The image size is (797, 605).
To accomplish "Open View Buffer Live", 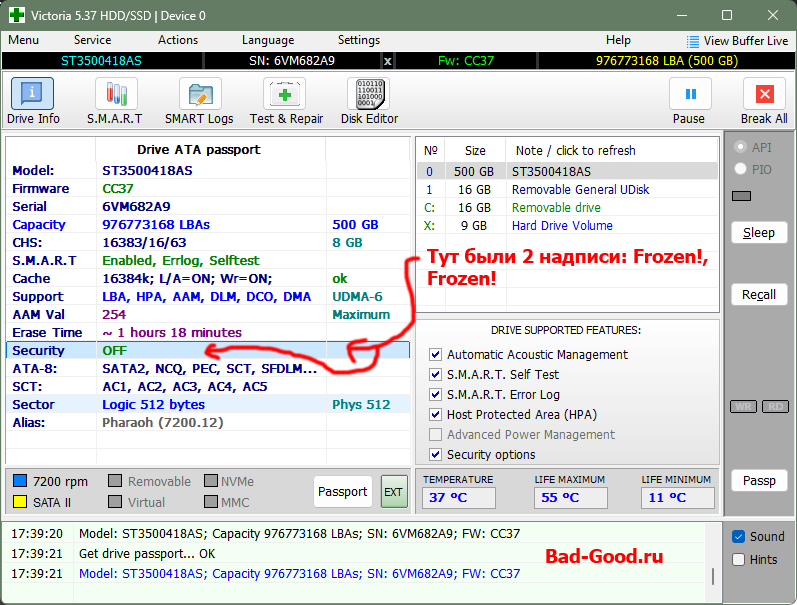I will click(x=737, y=41).
